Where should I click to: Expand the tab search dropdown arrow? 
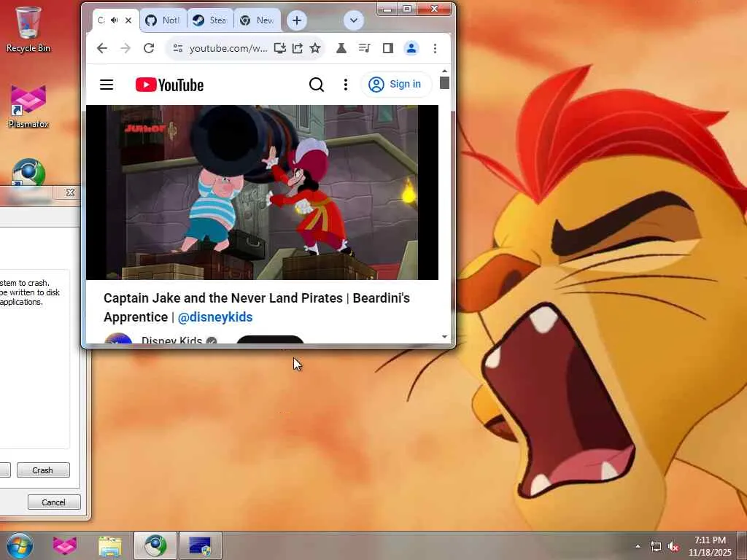point(354,20)
